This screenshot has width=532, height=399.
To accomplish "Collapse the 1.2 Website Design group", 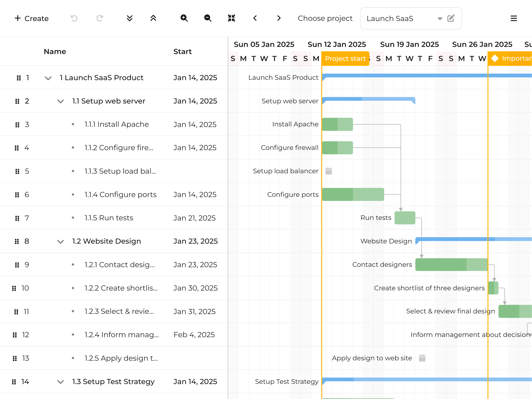I will pos(61,242).
